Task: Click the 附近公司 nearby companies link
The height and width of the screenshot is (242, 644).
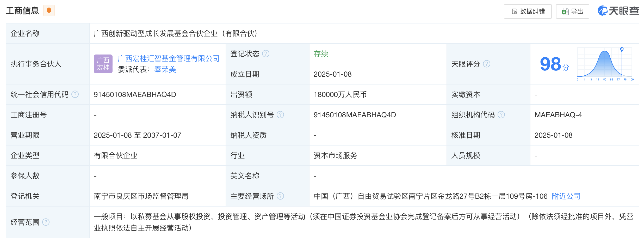Action: (565, 196)
